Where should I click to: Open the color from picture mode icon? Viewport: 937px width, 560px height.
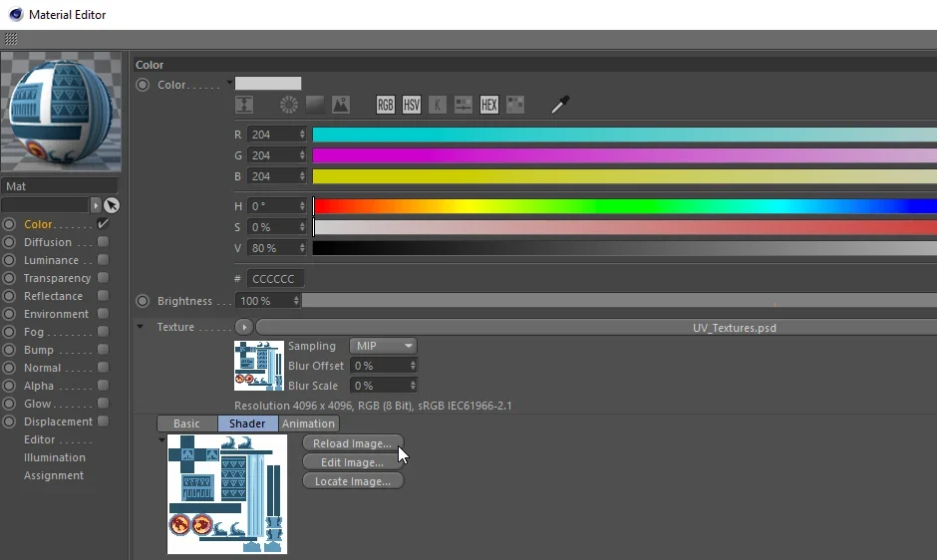tap(341, 105)
